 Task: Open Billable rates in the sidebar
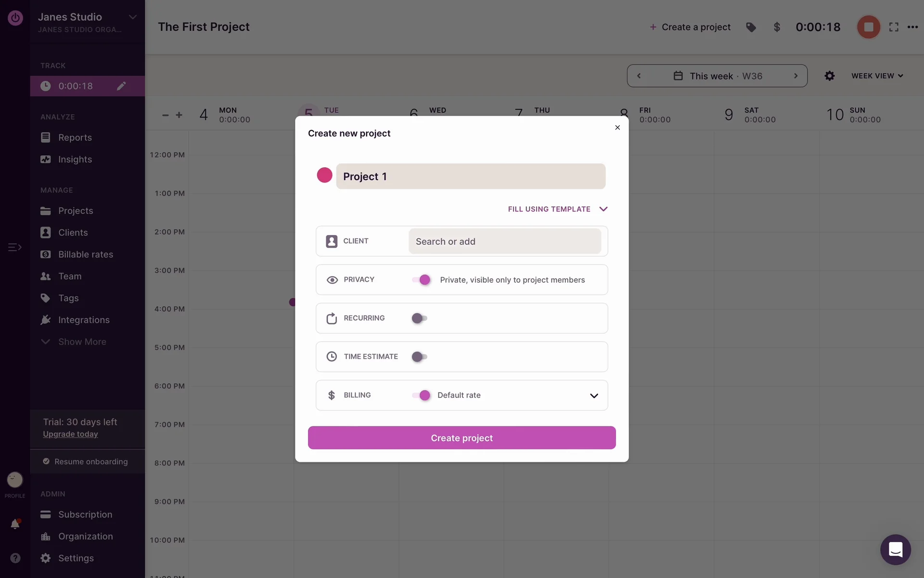[85, 254]
